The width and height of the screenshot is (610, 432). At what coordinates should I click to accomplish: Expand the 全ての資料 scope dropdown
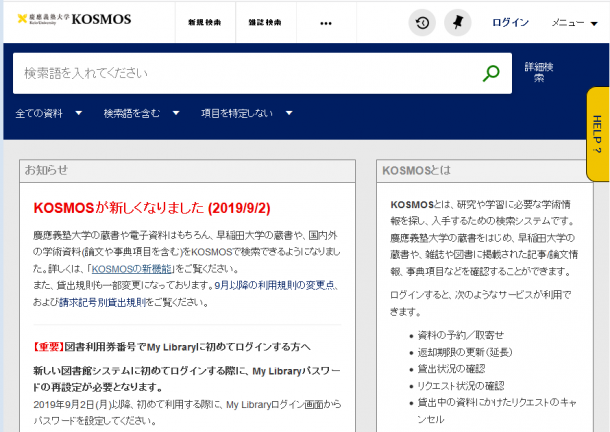[x=48, y=113]
